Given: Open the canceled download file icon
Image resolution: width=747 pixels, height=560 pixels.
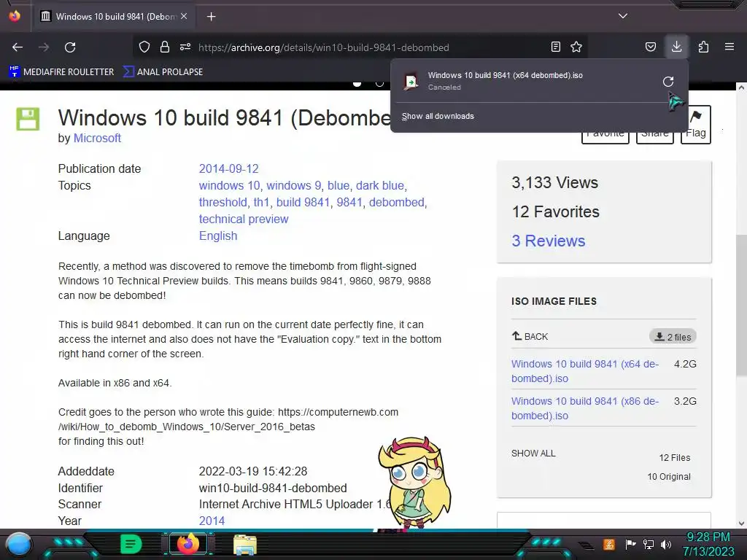Looking at the screenshot, I should point(411,82).
